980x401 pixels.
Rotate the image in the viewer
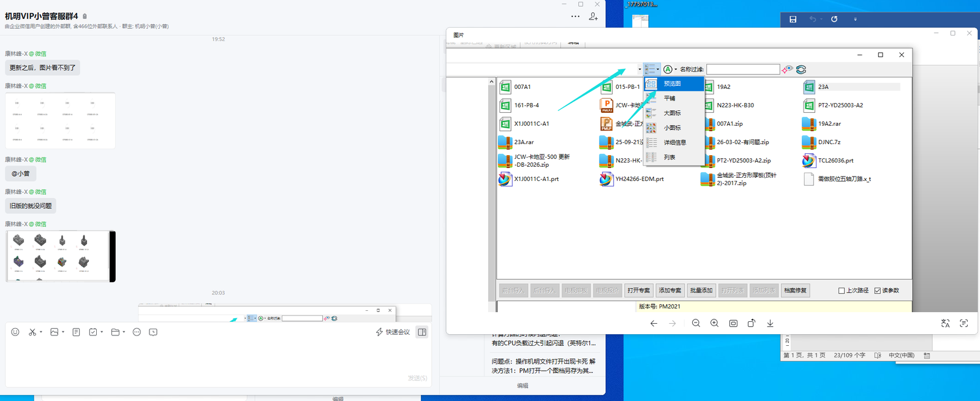click(752, 323)
